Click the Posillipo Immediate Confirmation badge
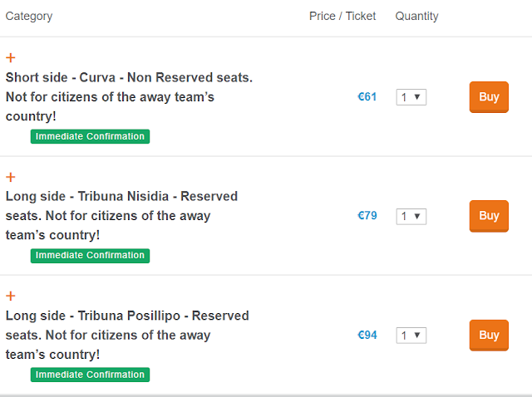 pyautogui.click(x=90, y=375)
